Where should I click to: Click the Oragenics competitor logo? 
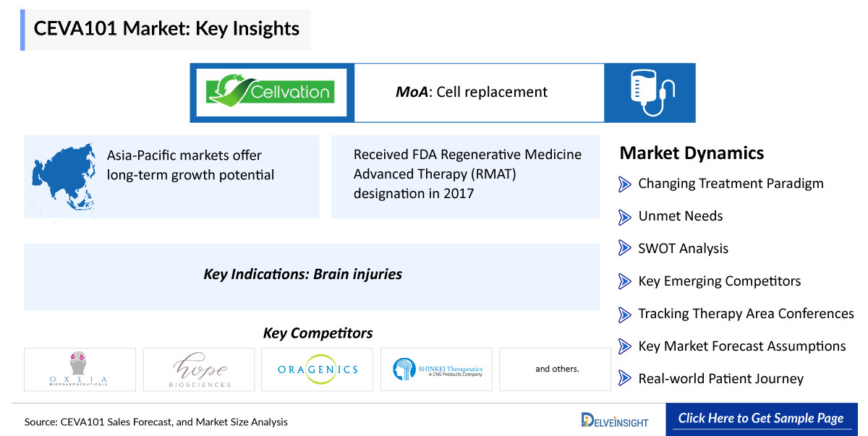tap(317, 369)
